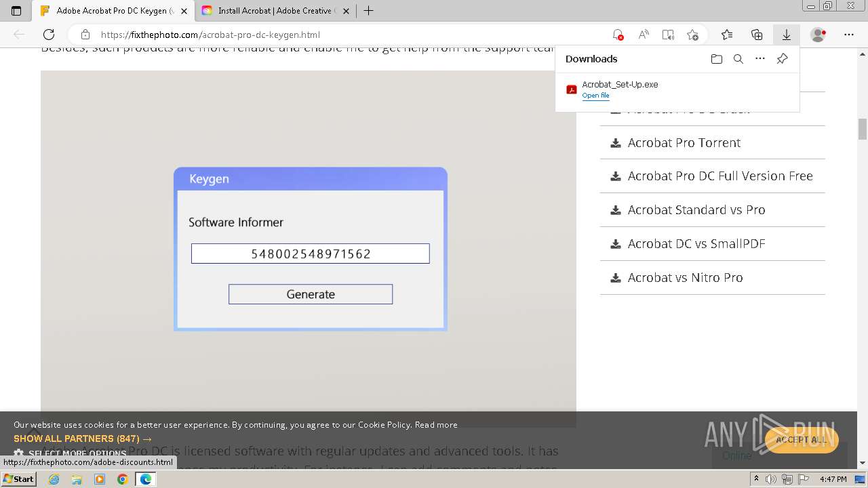This screenshot has height=488, width=868.
Task: Open Edge Settings and more menu
Action: [x=849, y=35]
